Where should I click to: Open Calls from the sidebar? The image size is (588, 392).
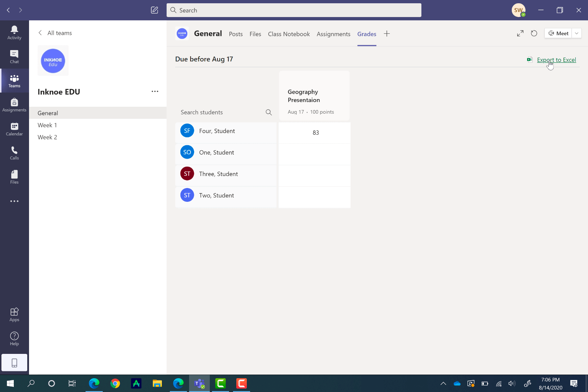tap(14, 152)
